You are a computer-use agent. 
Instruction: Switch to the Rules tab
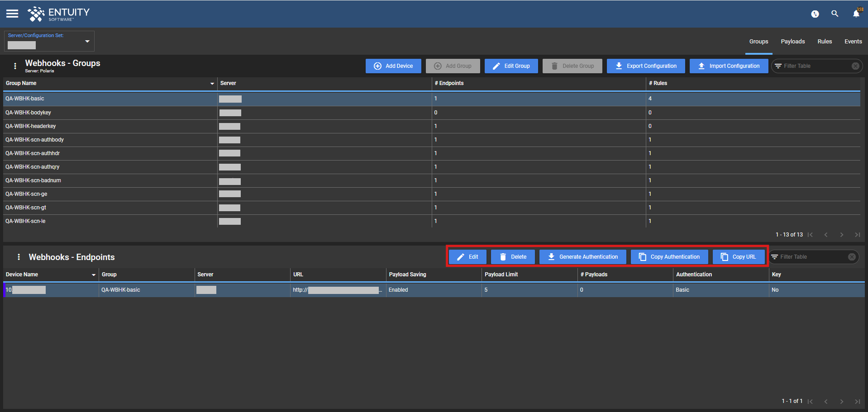coord(825,42)
